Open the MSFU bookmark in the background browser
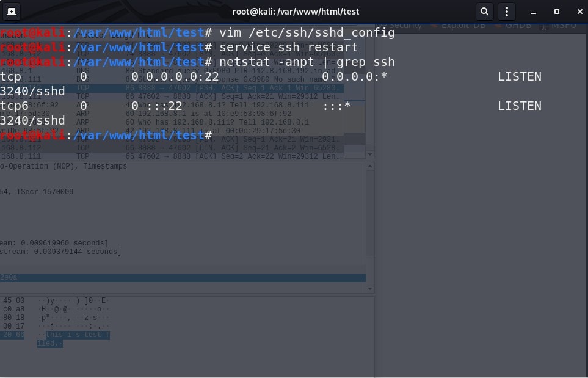Image resolution: width=588 pixels, height=378 pixels. pos(559,26)
